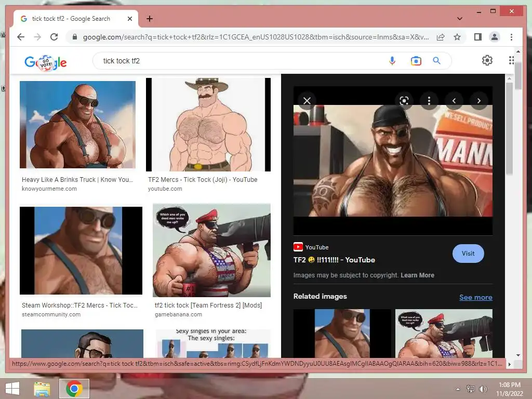Image resolution: width=532 pixels, height=399 pixels.
Task: Close the image preview panel
Action: click(x=307, y=101)
